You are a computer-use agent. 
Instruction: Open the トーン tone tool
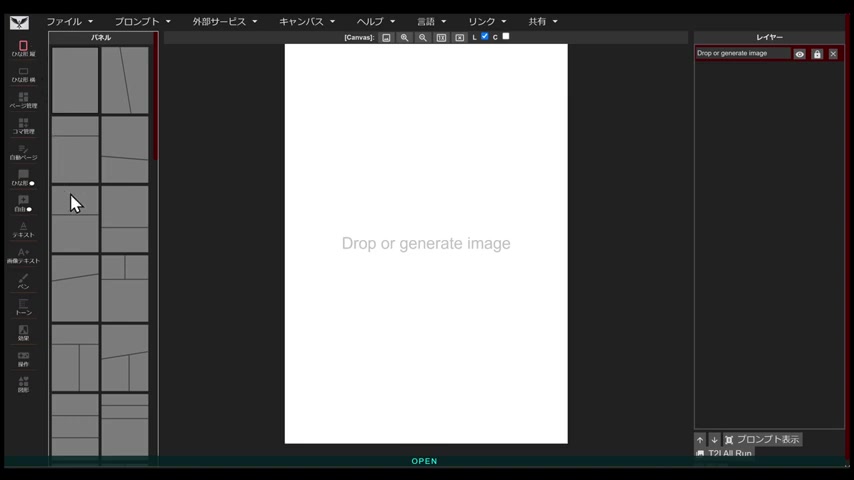(x=23, y=307)
